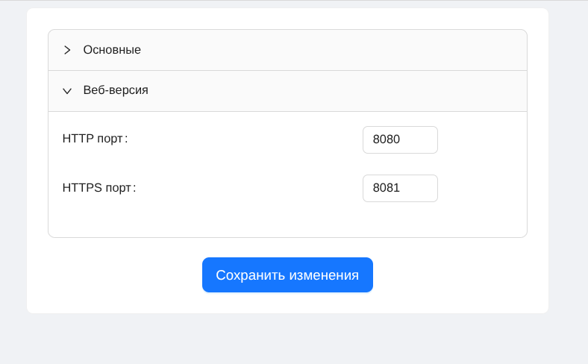Focus the HTTP порт input field
This screenshot has width=588, height=364.
(x=400, y=139)
